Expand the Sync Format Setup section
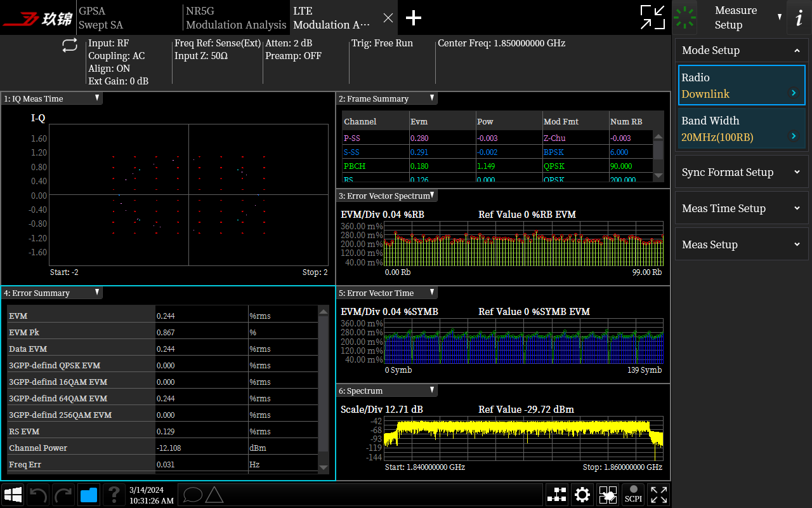The image size is (812, 508). pyautogui.click(x=742, y=172)
